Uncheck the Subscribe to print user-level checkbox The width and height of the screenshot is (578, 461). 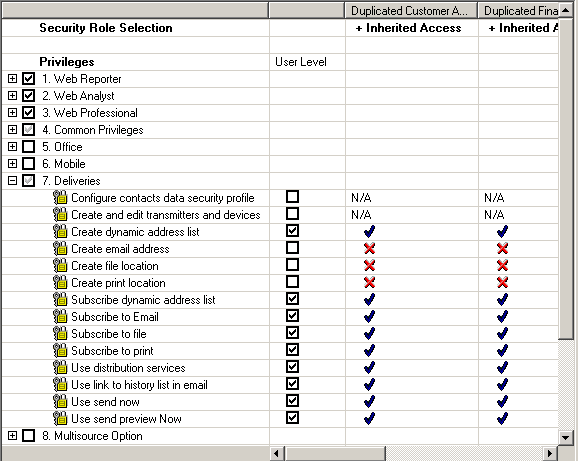point(292,349)
